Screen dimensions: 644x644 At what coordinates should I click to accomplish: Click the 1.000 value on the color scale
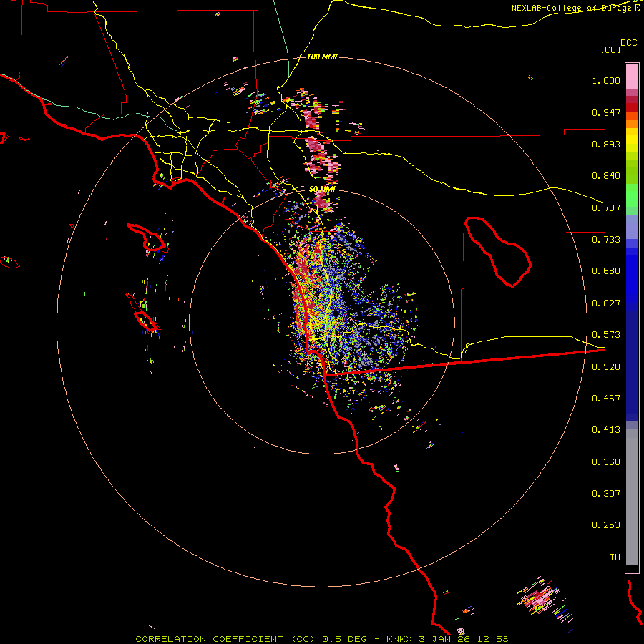(606, 80)
